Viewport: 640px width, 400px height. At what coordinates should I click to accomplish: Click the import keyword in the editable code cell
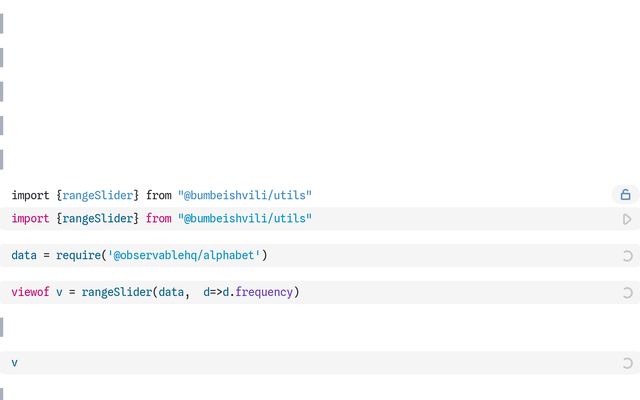[30, 219]
